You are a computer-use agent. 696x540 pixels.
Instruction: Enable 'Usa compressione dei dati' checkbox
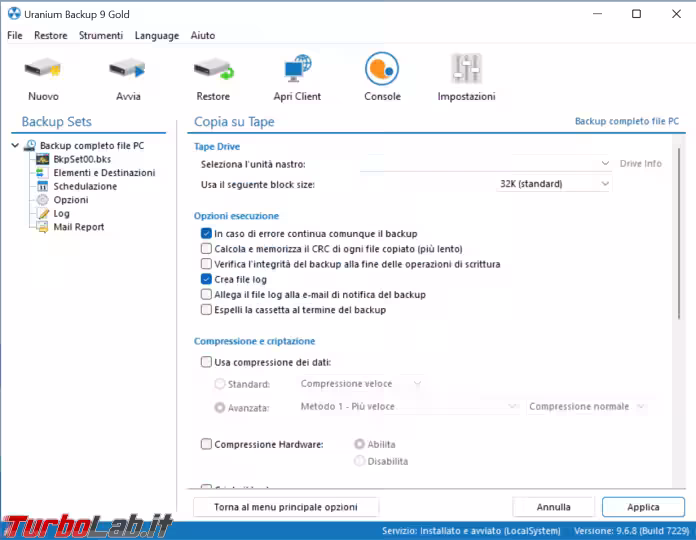[x=206, y=362]
